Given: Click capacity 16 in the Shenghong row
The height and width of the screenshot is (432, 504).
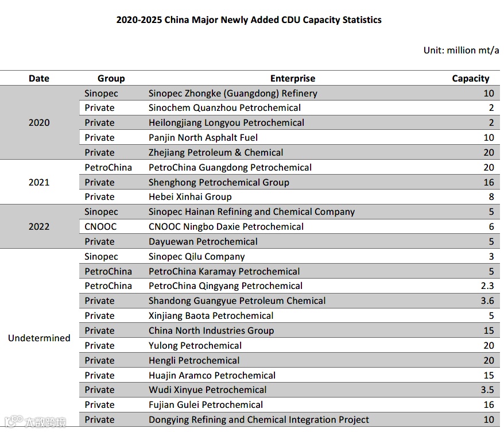Looking at the screenshot, I should [x=489, y=182].
